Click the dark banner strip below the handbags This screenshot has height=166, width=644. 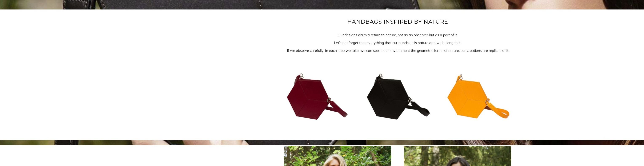click(x=322, y=142)
